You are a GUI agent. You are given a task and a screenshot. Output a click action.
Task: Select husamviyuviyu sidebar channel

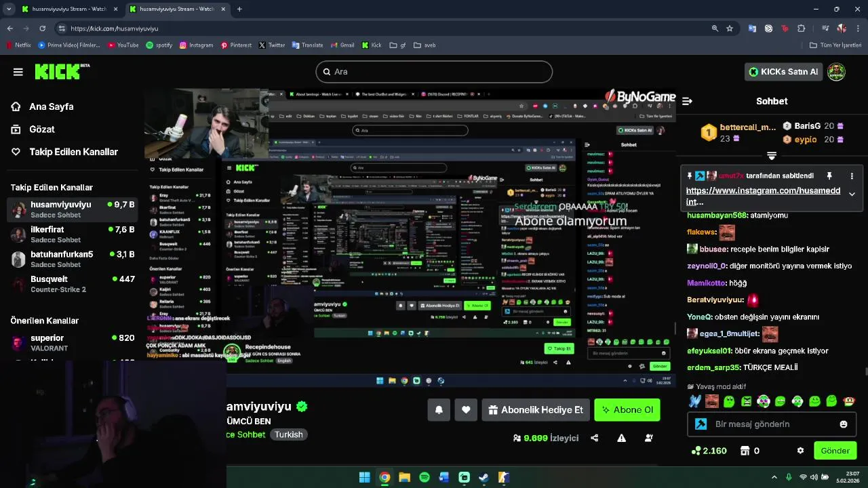pos(73,209)
